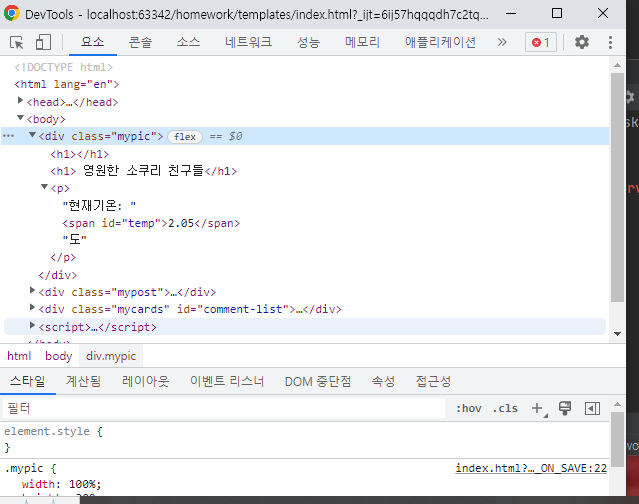This screenshot has height=504, width=639.
Task: Open the 레이아웃 layout tab
Action: click(145, 381)
